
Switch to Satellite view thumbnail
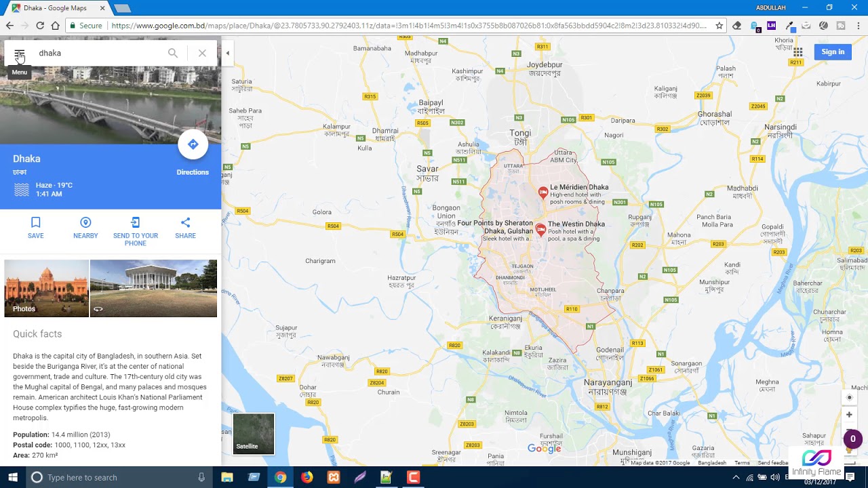click(254, 434)
